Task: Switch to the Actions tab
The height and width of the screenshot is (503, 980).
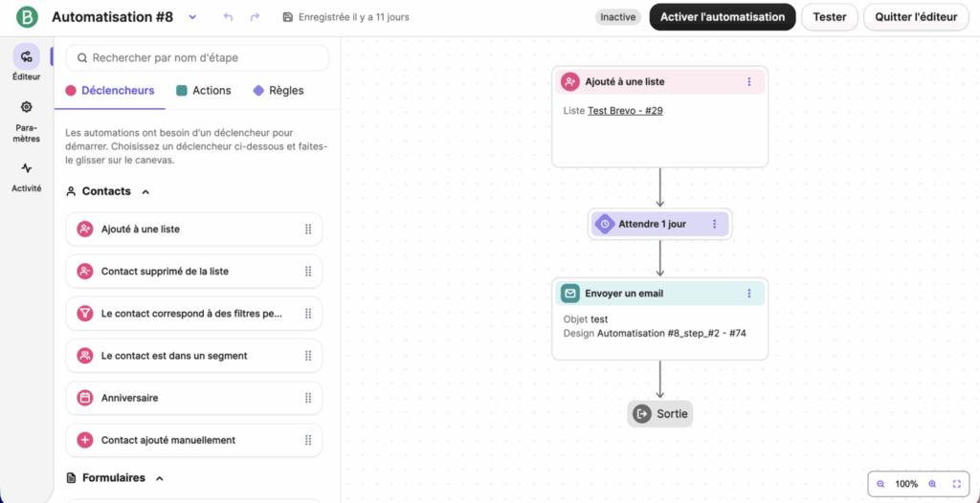Action: pos(203,91)
